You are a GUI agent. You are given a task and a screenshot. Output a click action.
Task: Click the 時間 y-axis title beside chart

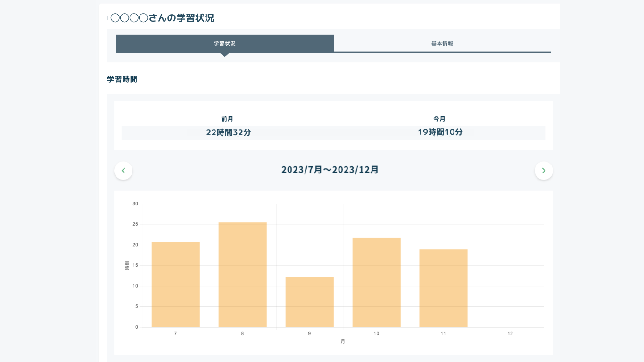127,265
